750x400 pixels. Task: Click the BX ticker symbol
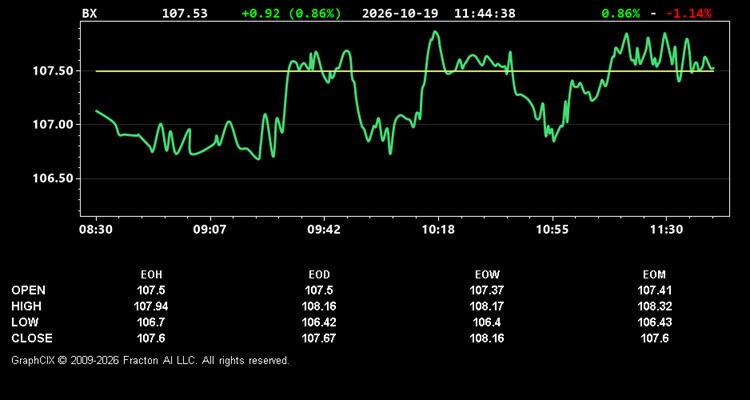89,13
